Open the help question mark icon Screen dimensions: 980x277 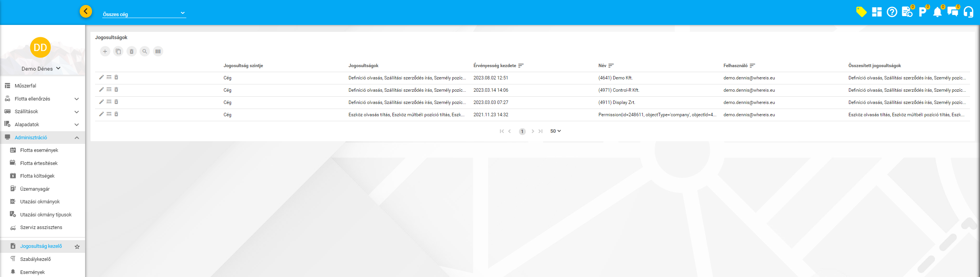click(x=892, y=12)
